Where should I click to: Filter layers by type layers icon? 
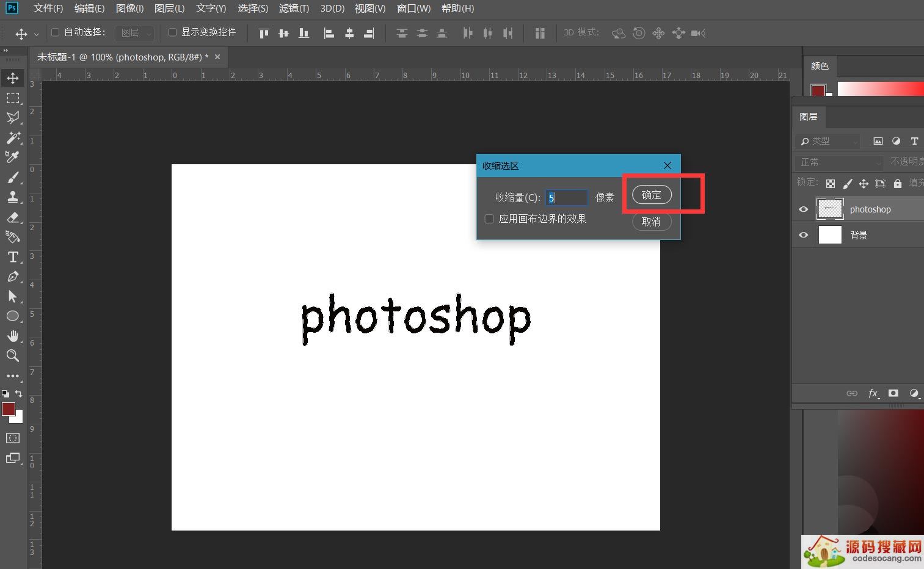[914, 141]
